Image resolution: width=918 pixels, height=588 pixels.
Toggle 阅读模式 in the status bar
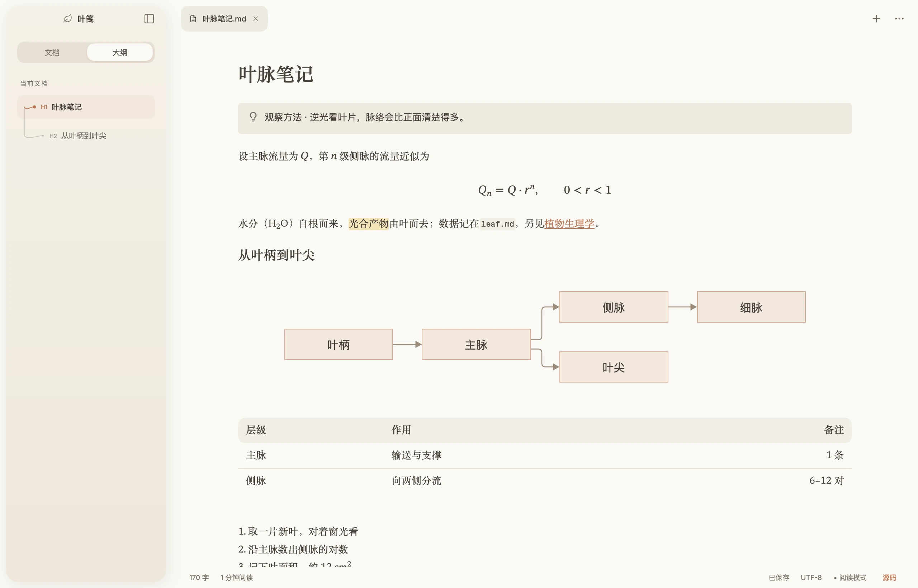[x=850, y=577]
